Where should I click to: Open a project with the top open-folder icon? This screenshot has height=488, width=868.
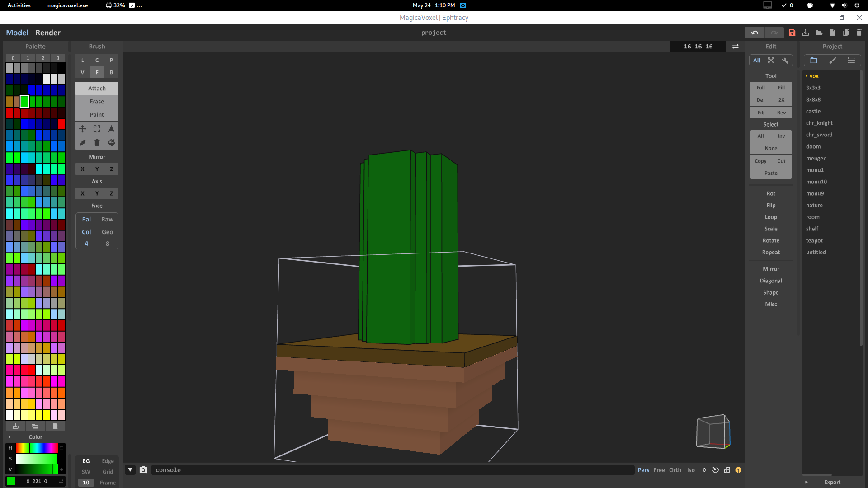pyautogui.click(x=819, y=33)
